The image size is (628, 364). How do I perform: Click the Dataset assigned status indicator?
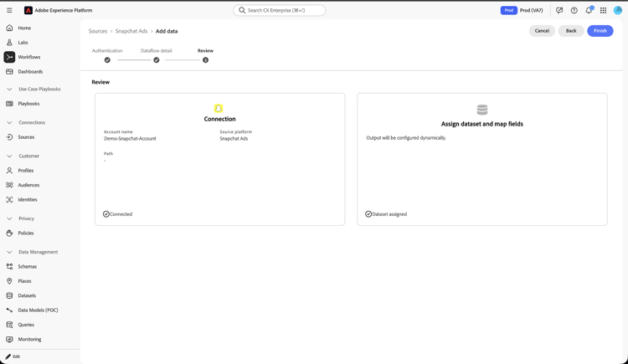click(x=386, y=214)
